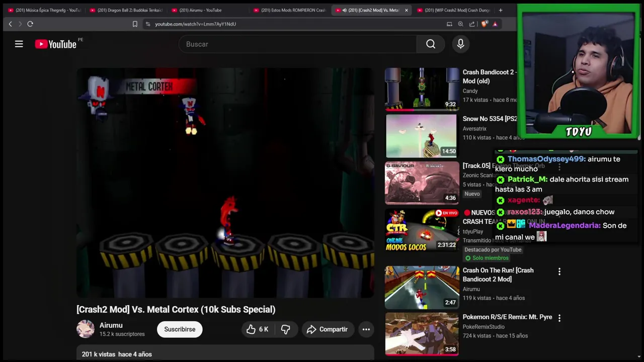Open the Snow No 5354 14:50 thumbnail

[x=422, y=136]
